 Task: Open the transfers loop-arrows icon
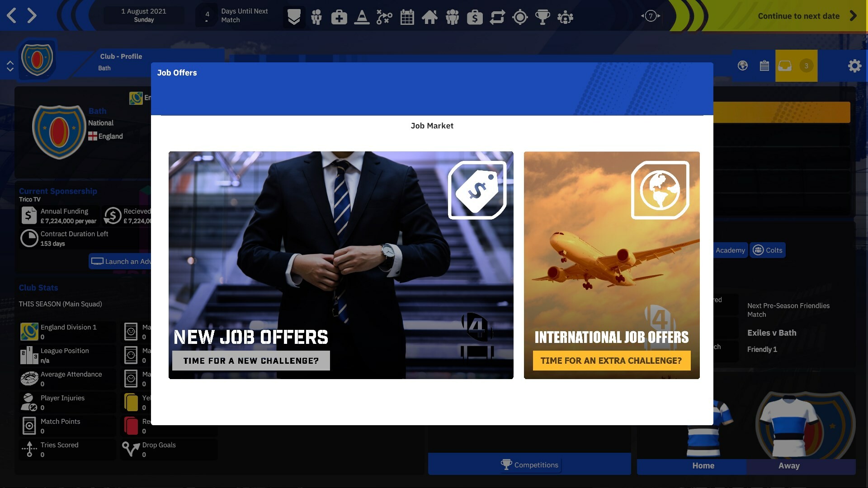(x=497, y=17)
